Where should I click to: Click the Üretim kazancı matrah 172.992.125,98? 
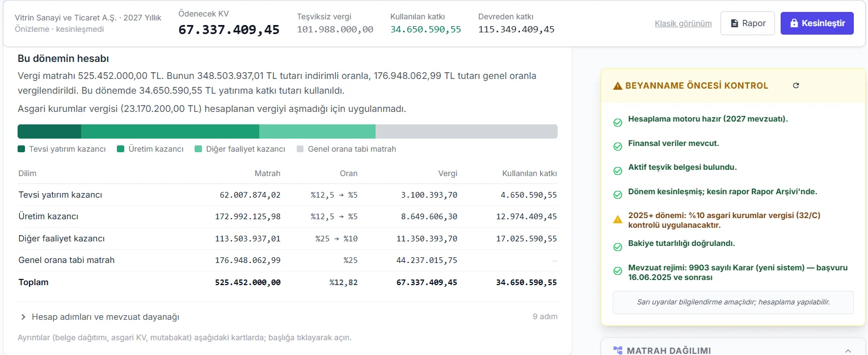pos(248,216)
